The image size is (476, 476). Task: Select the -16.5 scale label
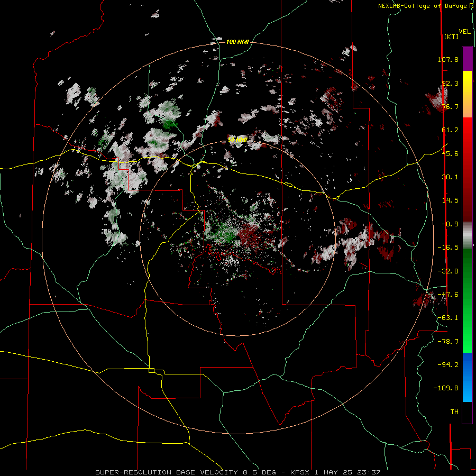pyautogui.click(x=448, y=248)
